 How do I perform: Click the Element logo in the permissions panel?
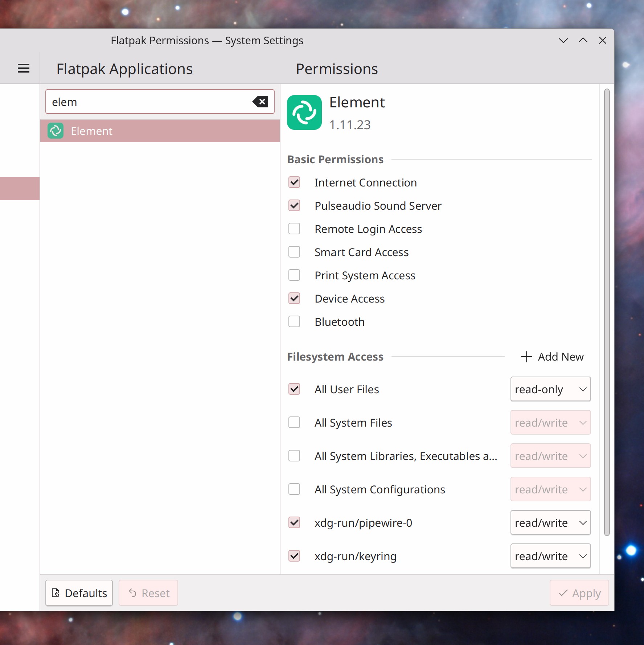click(304, 112)
